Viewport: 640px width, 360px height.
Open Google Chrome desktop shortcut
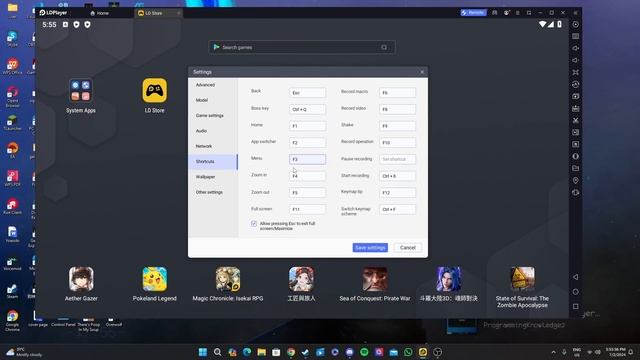click(x=12, y=320)
